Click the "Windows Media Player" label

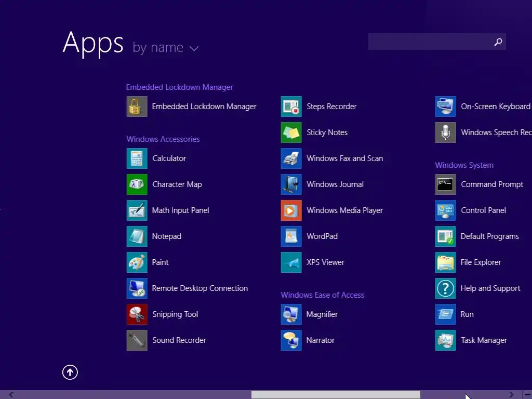(x=345, y=210)
